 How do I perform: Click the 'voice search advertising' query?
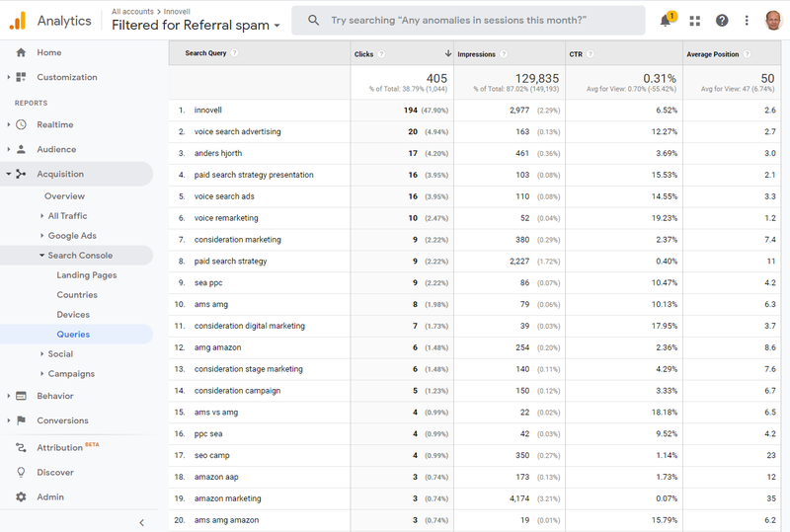click(237, 131)
